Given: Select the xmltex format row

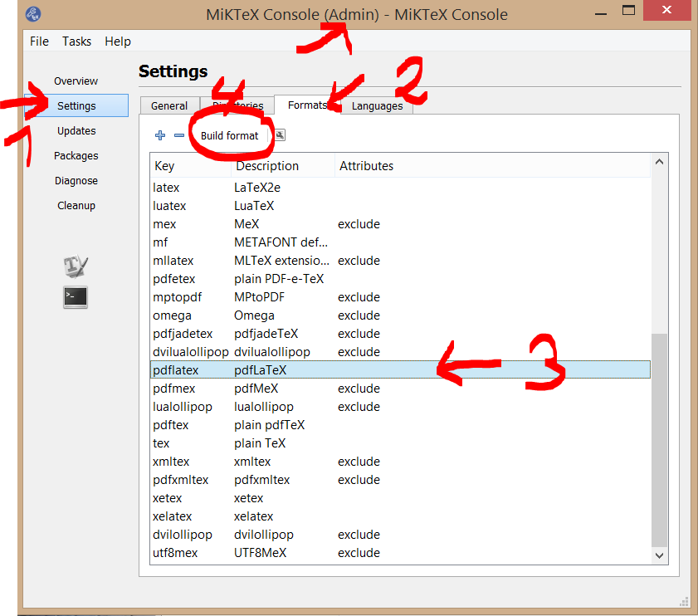Looking at the screenshot, I should [400, 462].
